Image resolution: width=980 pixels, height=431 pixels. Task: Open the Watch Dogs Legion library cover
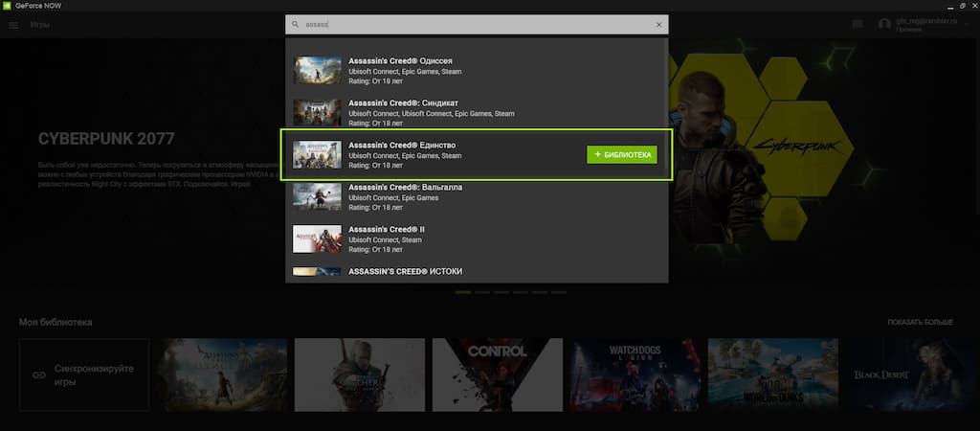pyautogui.click(x=635, y=374)
